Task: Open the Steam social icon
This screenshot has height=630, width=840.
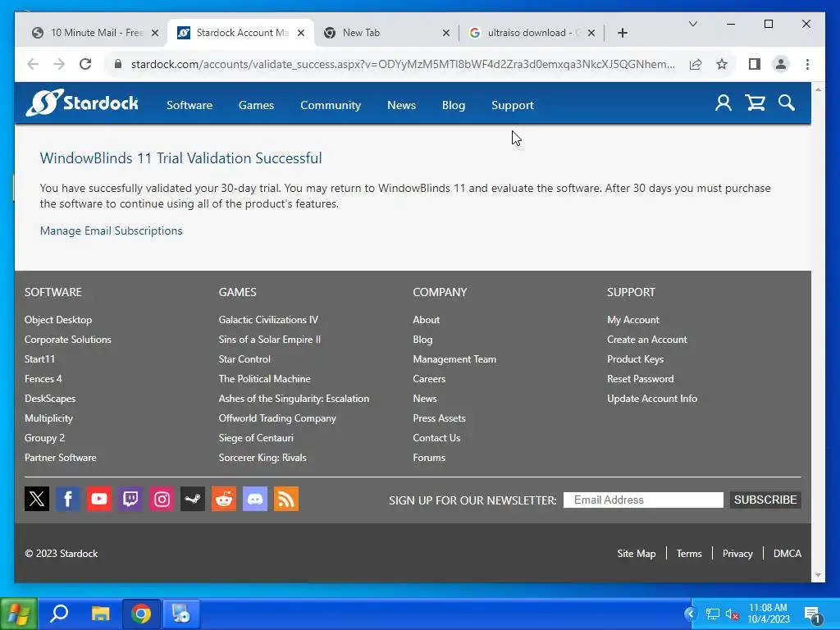Action: coord(193,499)
